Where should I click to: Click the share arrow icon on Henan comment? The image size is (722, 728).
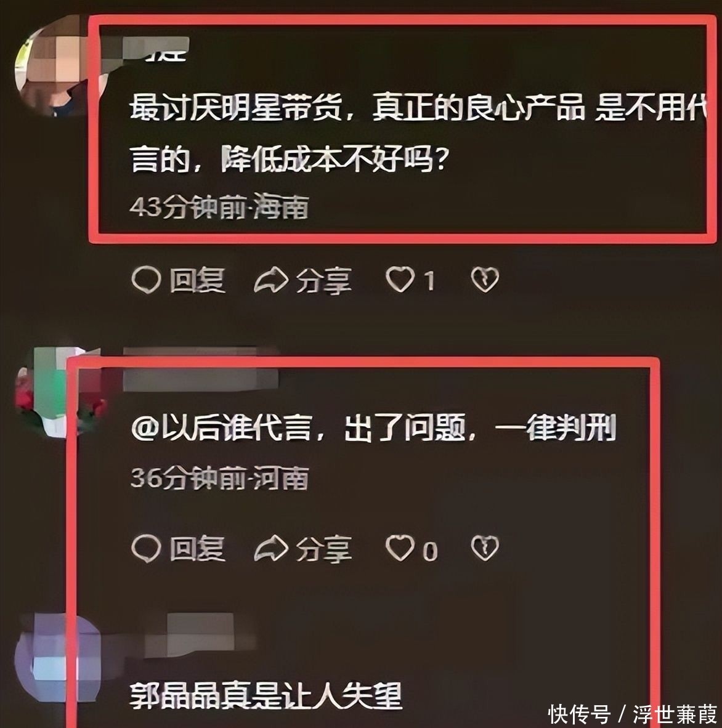pyautogui.click(x=271, y=548)
